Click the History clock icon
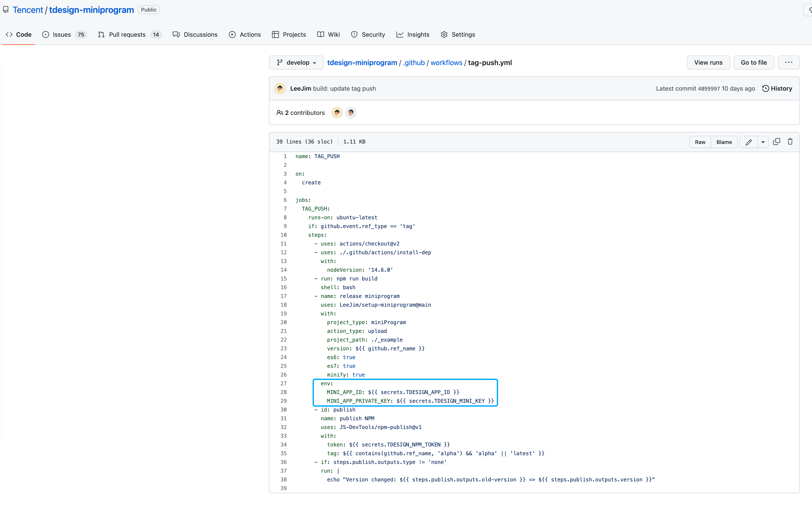812x505 pixels. click(766, 88)
